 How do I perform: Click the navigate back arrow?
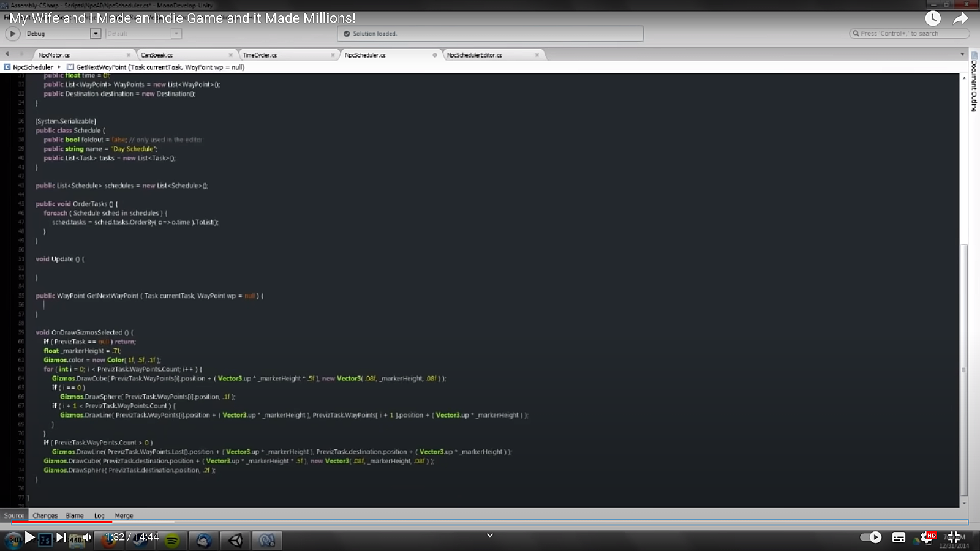[7, 54]
